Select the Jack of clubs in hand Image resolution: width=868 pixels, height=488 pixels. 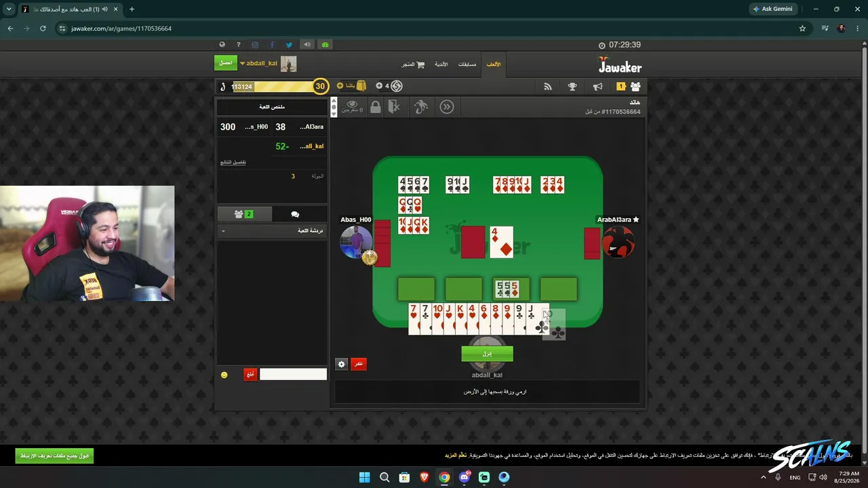click(532, 319)
